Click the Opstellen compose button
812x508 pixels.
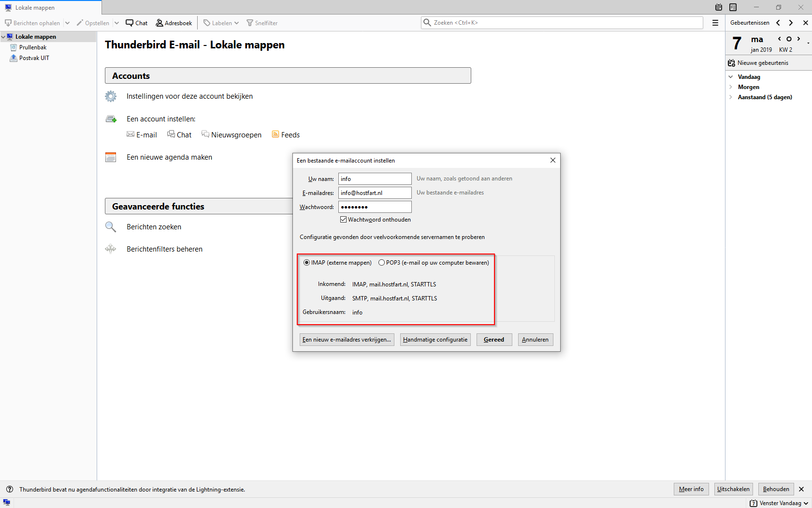click(93, 23)
